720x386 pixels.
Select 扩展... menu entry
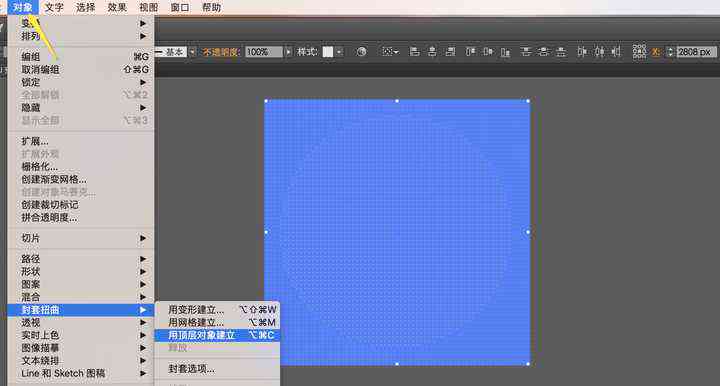click(x=81, y=141)
